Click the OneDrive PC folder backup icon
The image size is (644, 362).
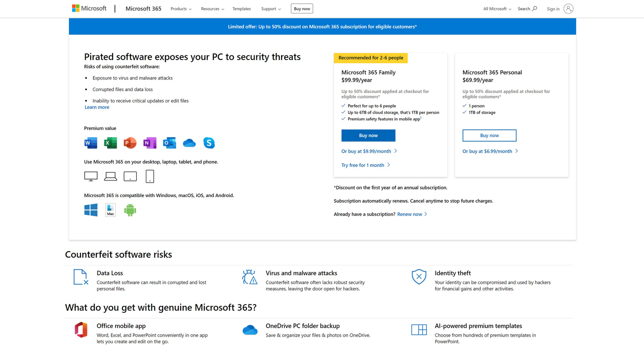coord(250,330)
